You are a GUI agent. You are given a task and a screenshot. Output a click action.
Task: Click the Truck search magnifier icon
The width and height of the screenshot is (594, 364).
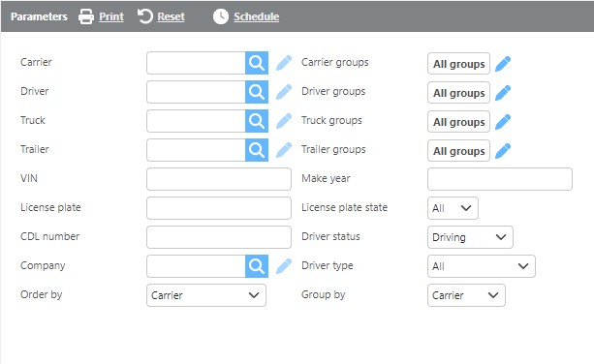pos(257,121)
